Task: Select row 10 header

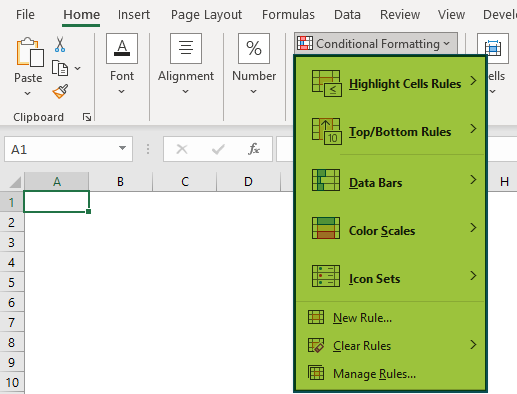Action: (x=12, y=382)
